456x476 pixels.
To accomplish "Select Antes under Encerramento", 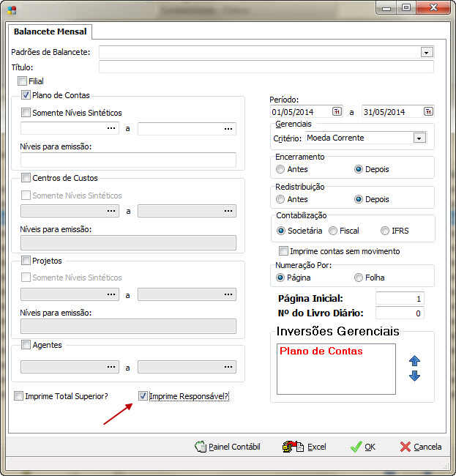I will (280, 169).
